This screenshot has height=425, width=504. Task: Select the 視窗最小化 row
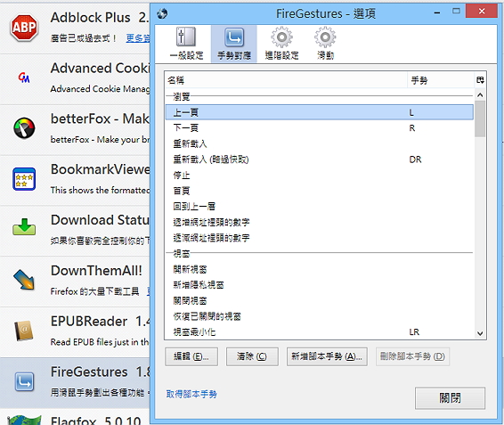point(319,332)
